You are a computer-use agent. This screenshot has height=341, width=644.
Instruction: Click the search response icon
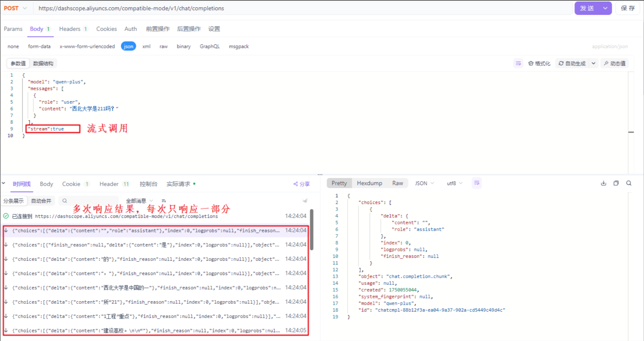pyautogui.click(x=629, y=183)
